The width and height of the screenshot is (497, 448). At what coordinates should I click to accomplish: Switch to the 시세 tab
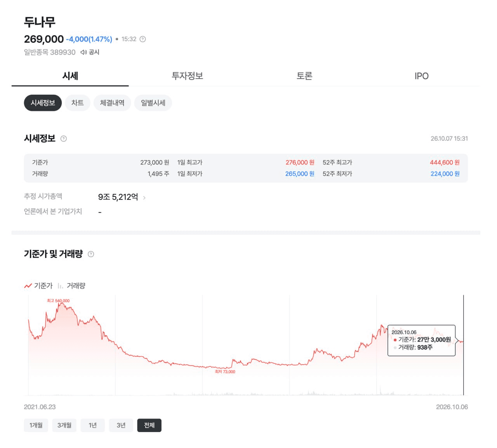(70, 76)
